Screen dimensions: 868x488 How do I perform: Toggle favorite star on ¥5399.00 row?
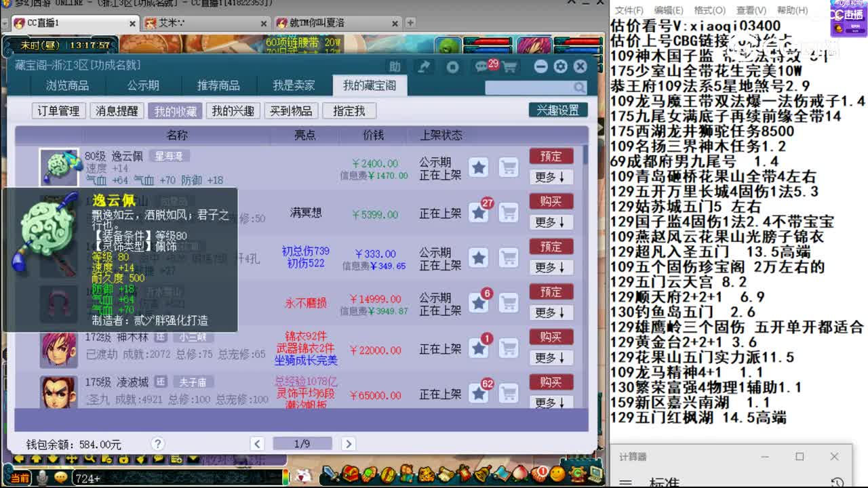click(x=479, y=213)
